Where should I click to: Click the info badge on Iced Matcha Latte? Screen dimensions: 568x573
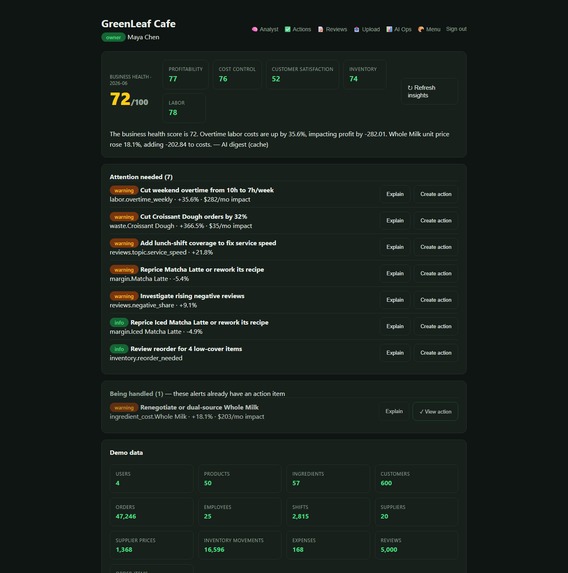pos(119,322)
